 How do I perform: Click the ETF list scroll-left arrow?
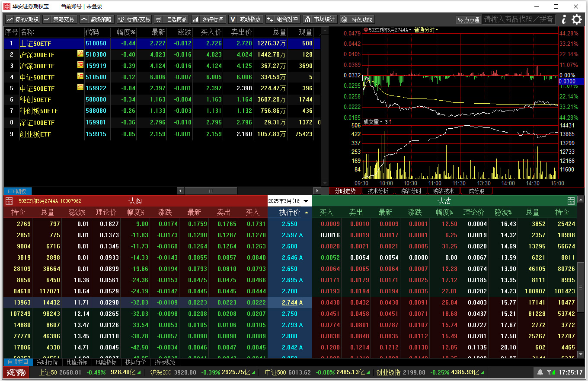coord(181,191)
